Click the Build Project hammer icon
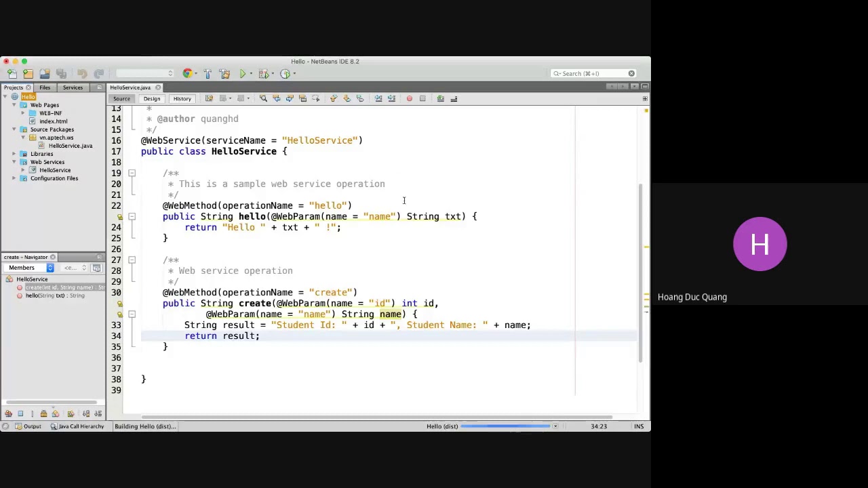The width and height of the screenshot is (868, 488). point(208,73)
